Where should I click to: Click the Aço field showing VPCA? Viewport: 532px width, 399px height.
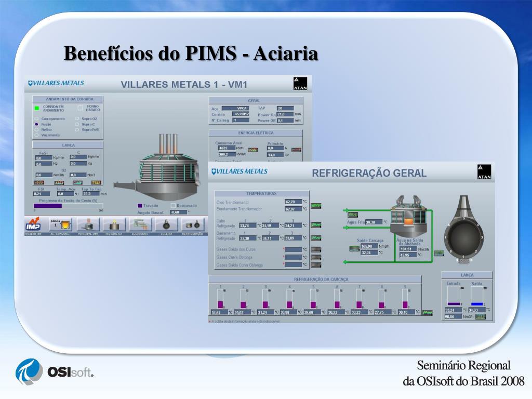tap(235, 108)
